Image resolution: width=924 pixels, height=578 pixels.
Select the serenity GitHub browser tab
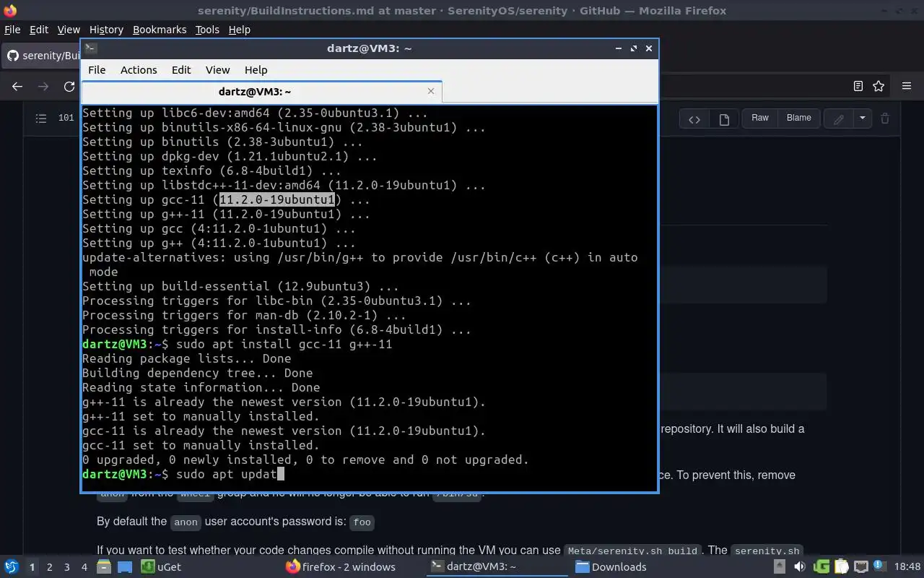[43, 56]
